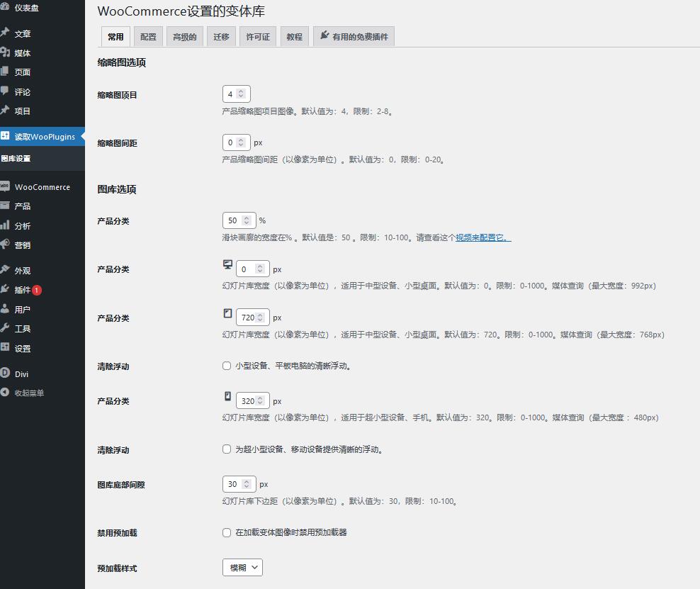Screen dimensions: 700x589
Task: Open the 读取WooPlugins menu label
Action: [45, 137]
